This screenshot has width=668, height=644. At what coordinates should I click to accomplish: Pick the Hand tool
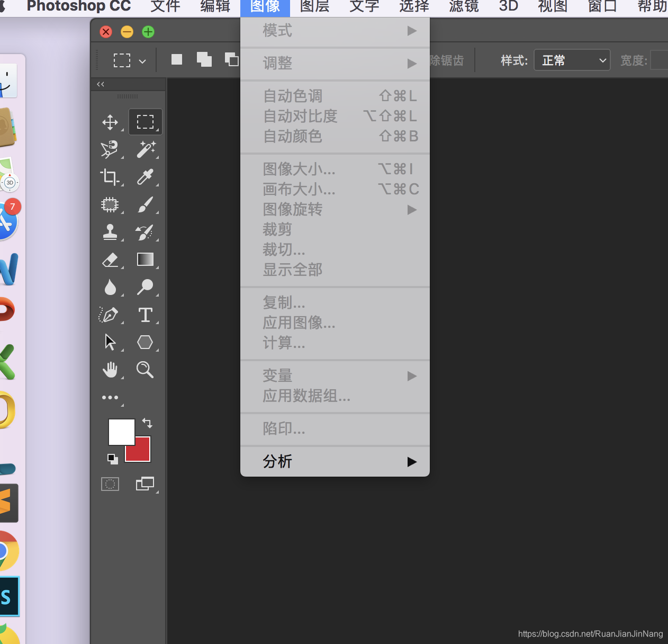click(110, 370)
